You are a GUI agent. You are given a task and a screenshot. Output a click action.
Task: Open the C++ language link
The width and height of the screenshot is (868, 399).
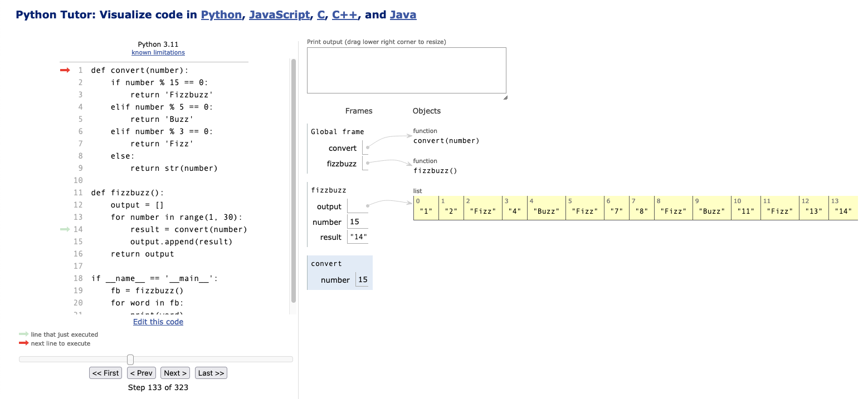tap(345, 15)
